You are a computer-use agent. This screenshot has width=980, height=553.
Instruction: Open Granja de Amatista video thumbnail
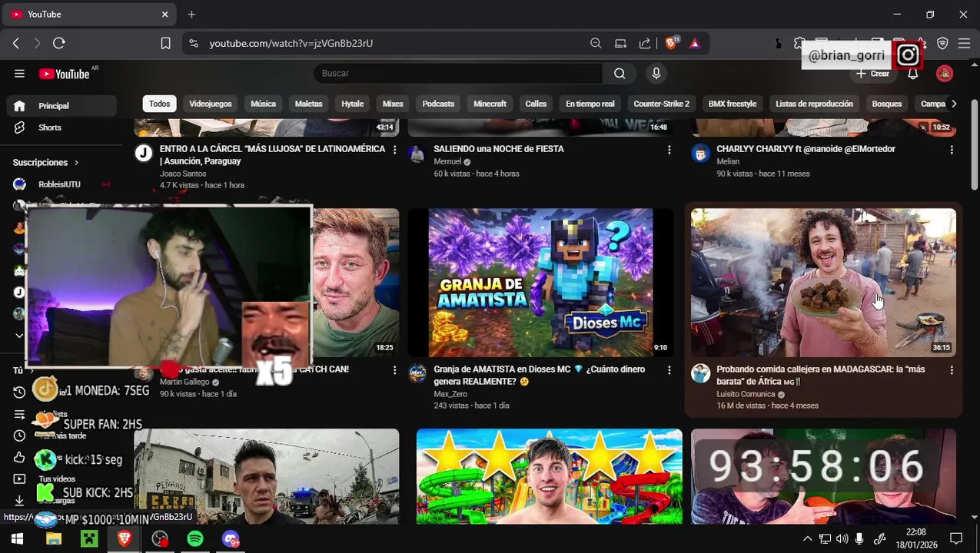pos(540,283)
